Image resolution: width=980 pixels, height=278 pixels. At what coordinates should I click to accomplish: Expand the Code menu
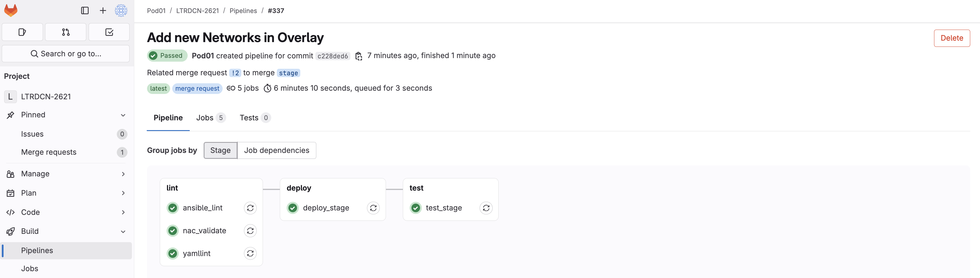pos(123,212)
